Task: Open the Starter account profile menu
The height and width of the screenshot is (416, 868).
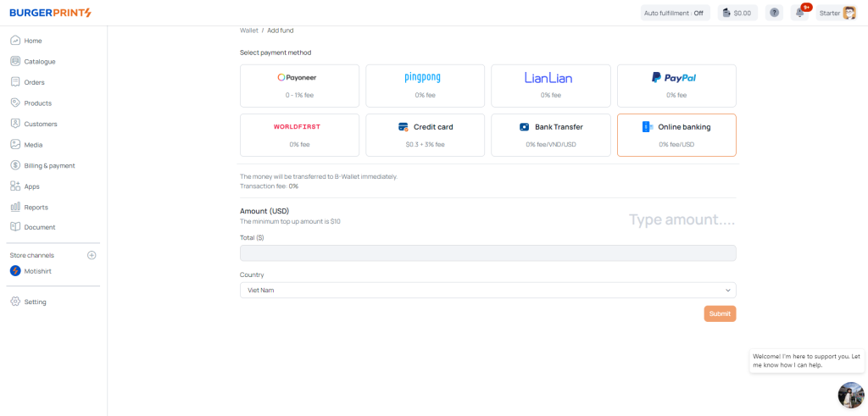Action: (x=837, y=13)
